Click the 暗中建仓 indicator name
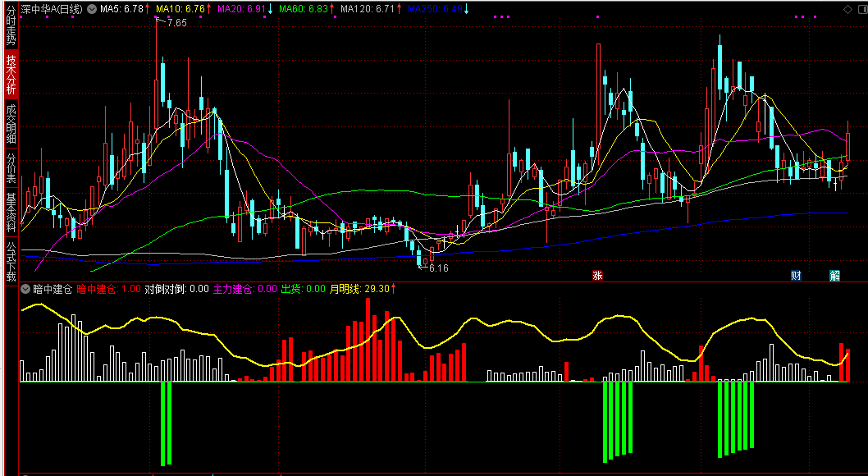Viewport: 868px width, 476px height. (x=53, y=289)
